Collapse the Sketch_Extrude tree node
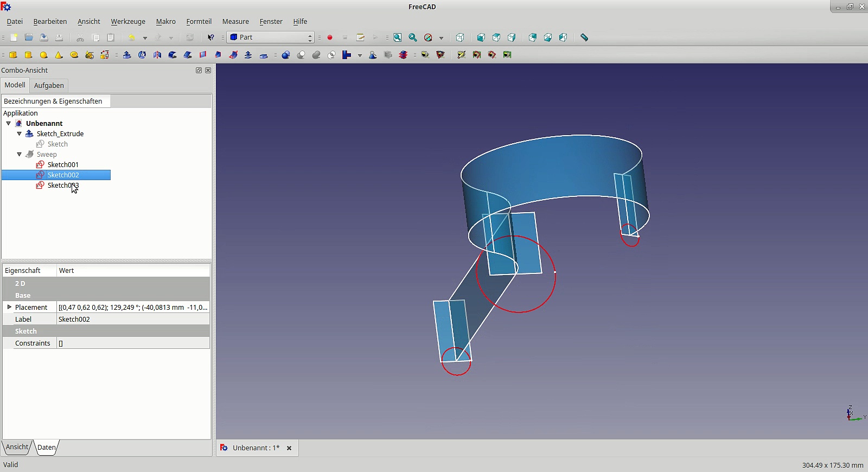868x472 pixels. [x=20, y=133]
